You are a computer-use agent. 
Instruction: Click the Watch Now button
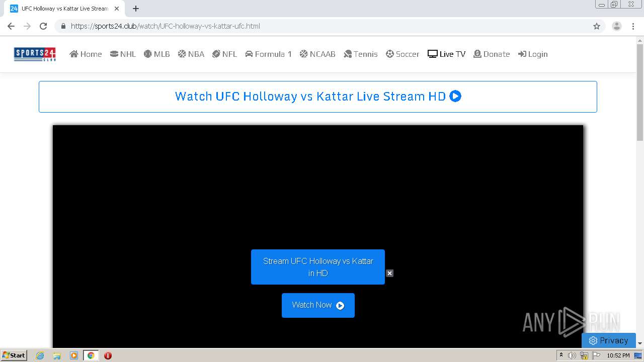[x=318, y=305]
